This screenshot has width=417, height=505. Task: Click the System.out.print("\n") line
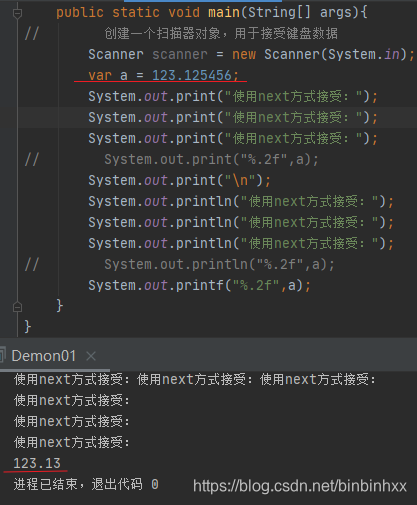(179, 180)
